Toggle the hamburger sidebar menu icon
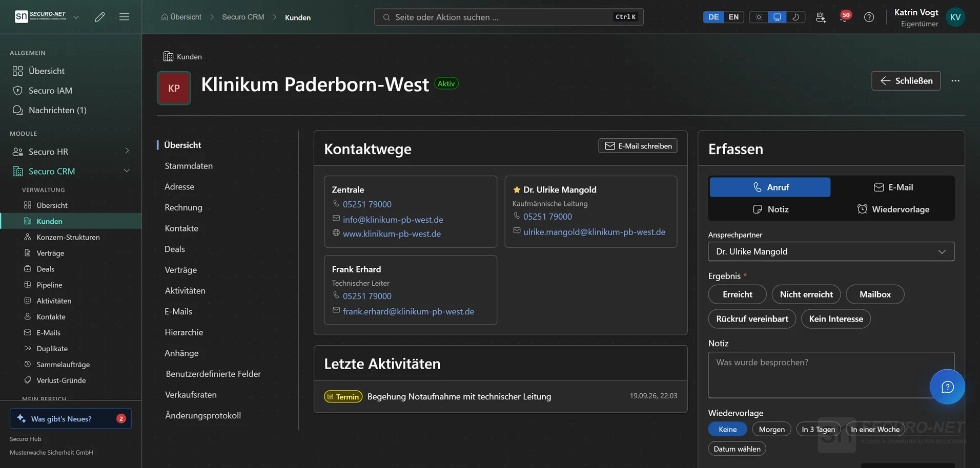 point(124,17)
